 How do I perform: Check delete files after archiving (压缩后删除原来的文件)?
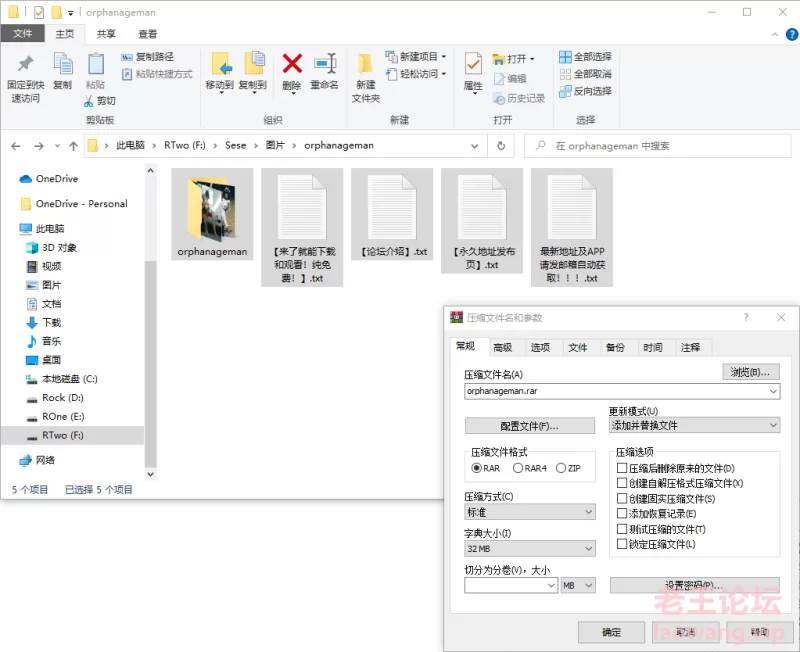(x=622, y=468)
